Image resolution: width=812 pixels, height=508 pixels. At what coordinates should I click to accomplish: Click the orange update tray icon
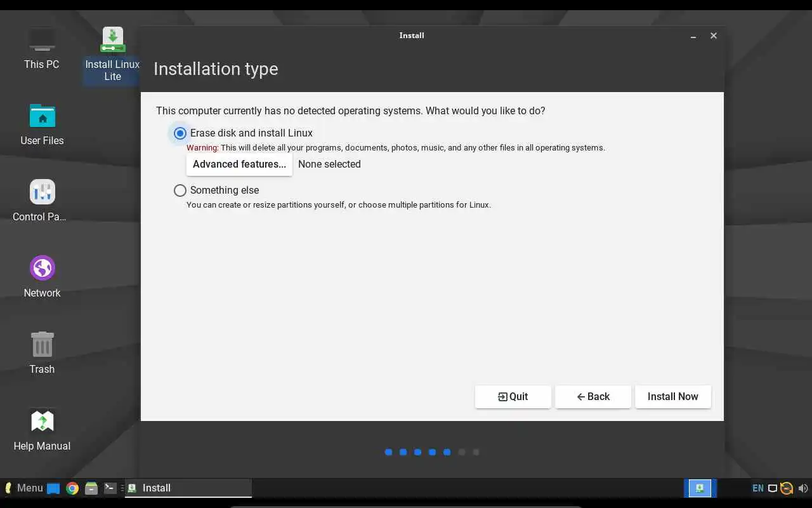pos(787,488)
